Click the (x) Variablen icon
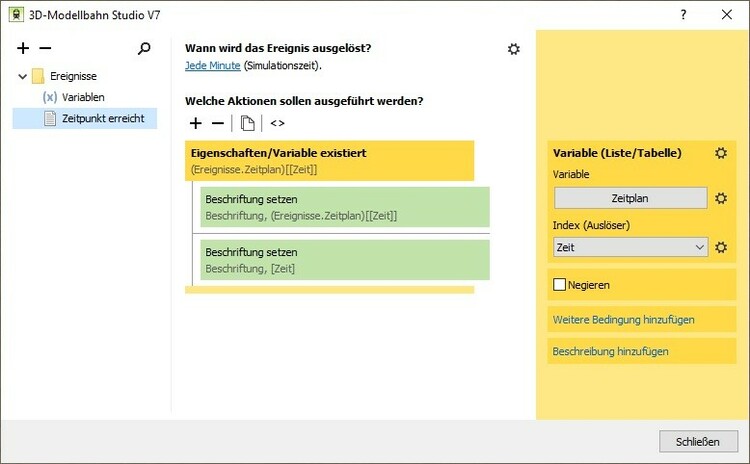The width and height of the screenshot is (750, 464). tap(50, 97)
